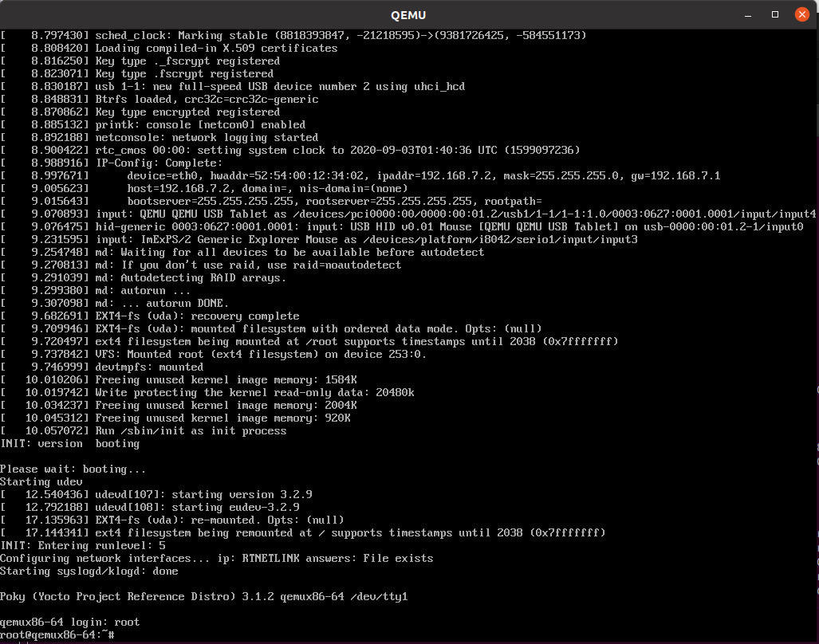
Task: Click 'printk: console [netcon0] enabled' line
Action: pos(153,124)
